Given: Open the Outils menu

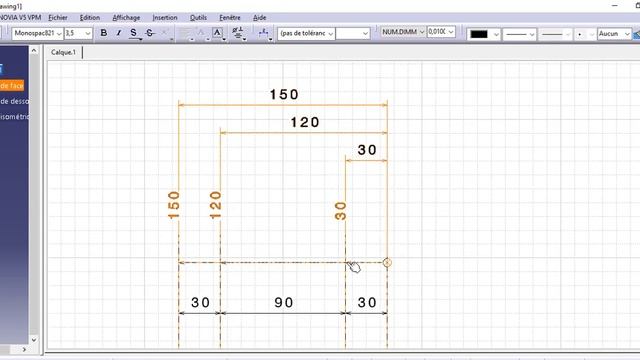Looking at the screenshot, I should coord(198,18).
